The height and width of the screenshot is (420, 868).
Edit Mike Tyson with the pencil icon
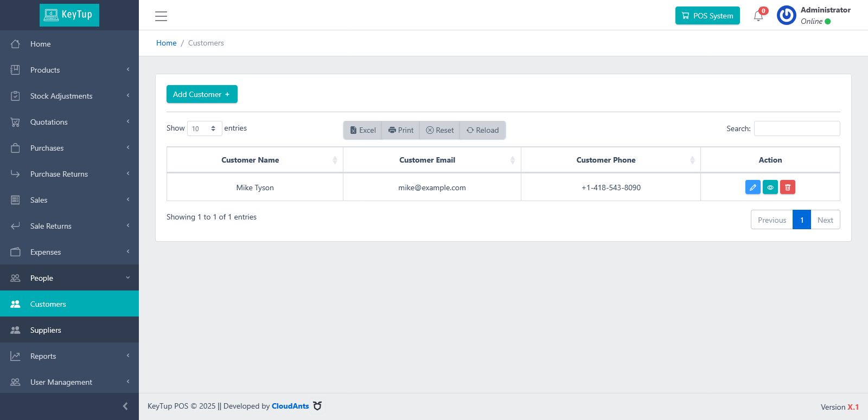(752, 187)
